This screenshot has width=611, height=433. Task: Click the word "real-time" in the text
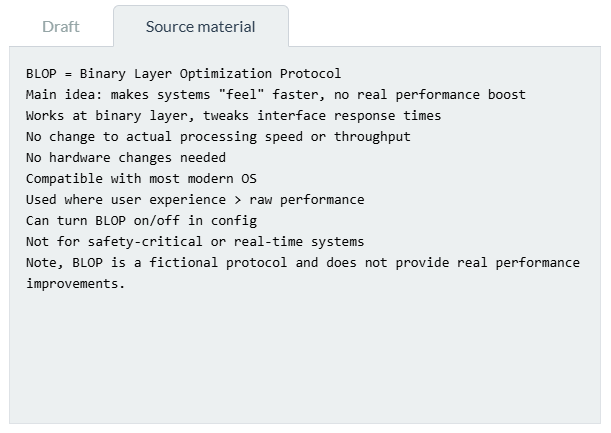(x=268, y=241)
